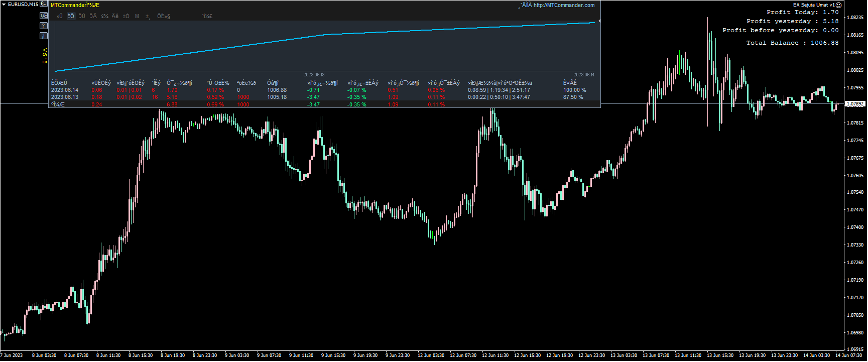Select the 2023.06.13 statistics row
Screen dimensions: 868x362
pyautogui.click(x=65, y=97)
